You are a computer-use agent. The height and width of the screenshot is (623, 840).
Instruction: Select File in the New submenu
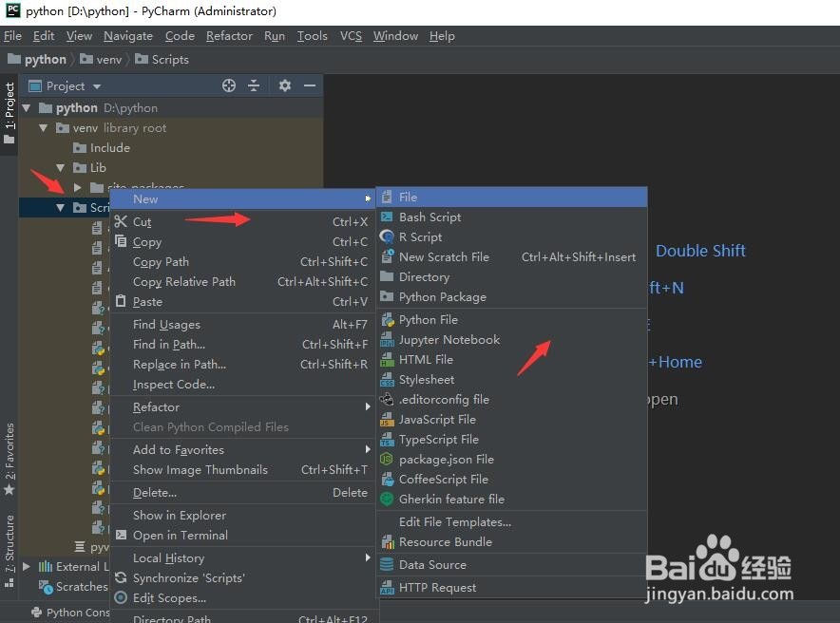pos(512,197)
